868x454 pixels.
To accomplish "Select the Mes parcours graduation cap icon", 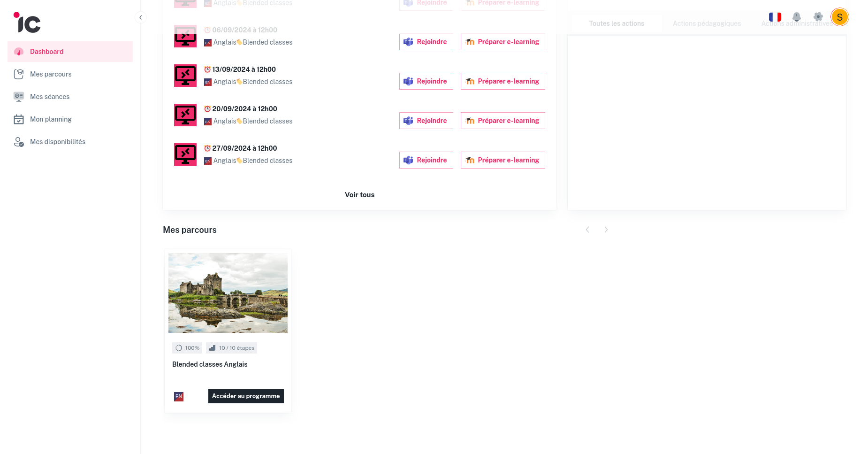I will point(19,74).
